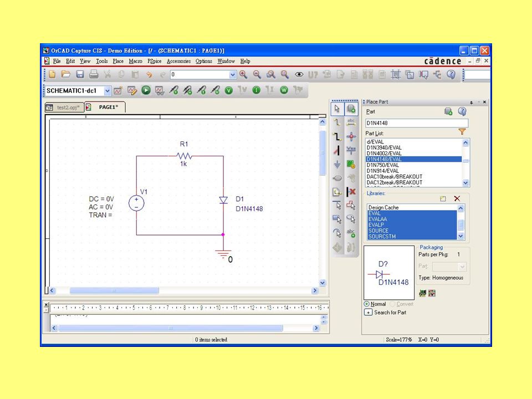Viewport: 532px width, 399px height.
Task: Print using the printer toolbar icon
Action: point(94,74)
